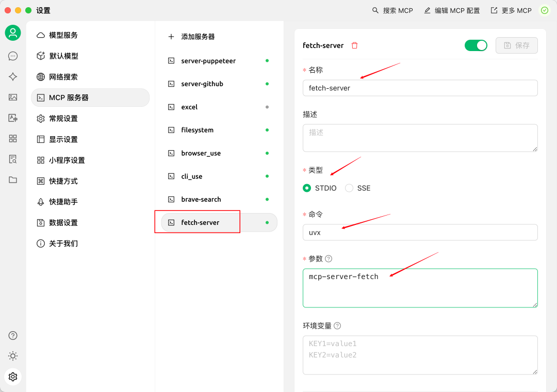Select the AI sparkle assistant icon
This screenshot has height=392, width=557.
coord(12,76)
